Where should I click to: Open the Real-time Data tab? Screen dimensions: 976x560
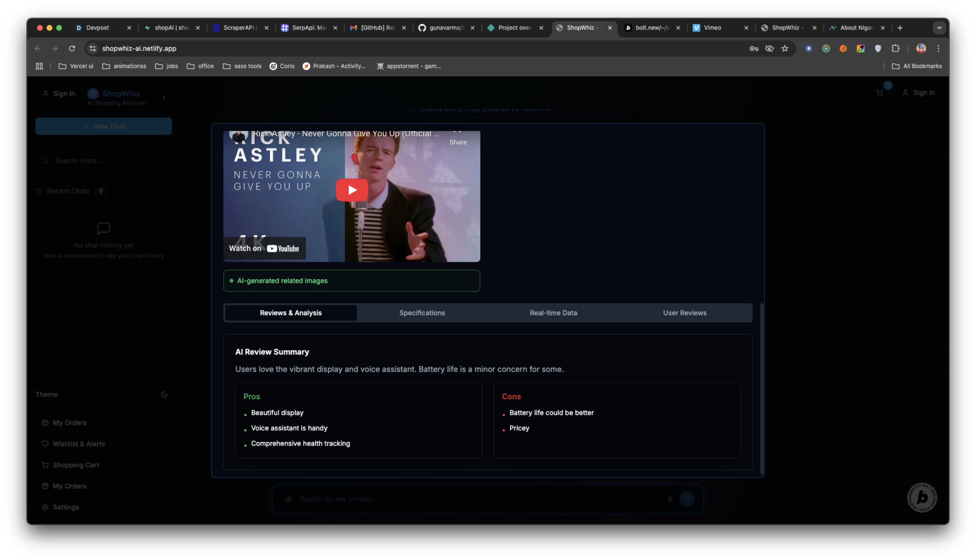[x=553, y=313]
